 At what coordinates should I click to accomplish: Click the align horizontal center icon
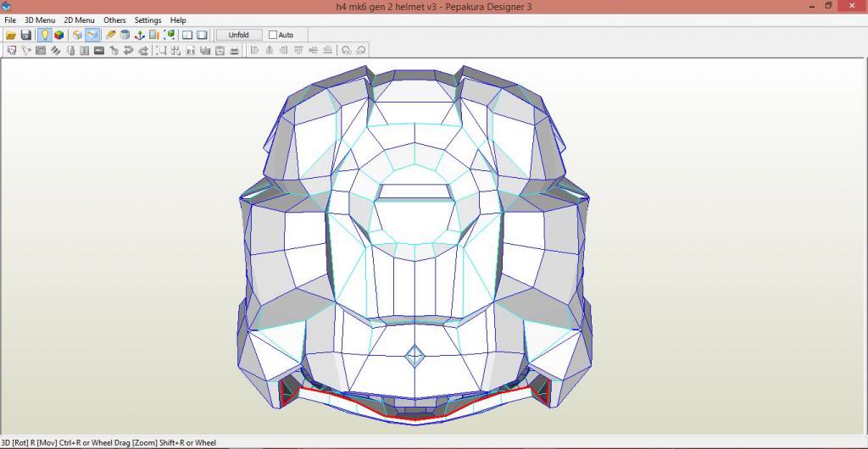(270, 50)
